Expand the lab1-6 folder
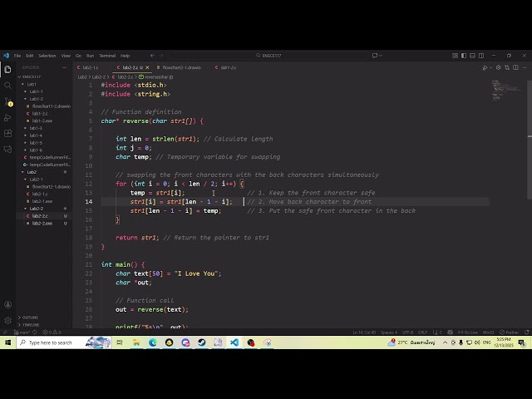 [36, 150]
